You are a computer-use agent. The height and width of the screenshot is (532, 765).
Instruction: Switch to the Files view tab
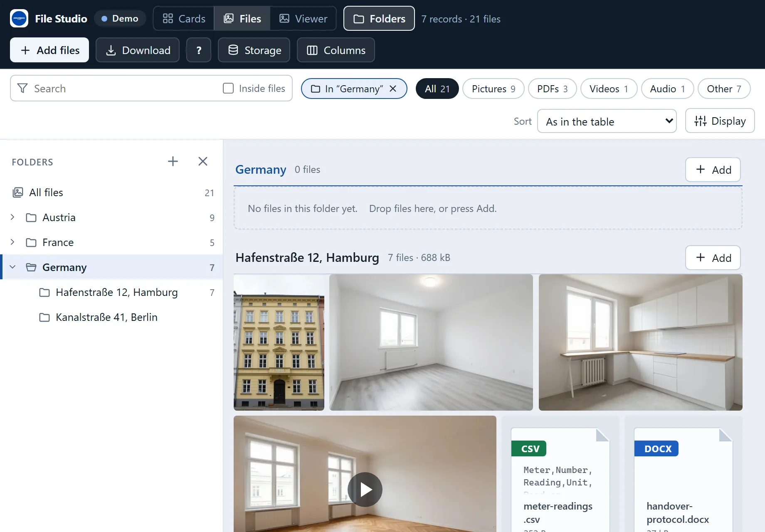click(242, 19)
